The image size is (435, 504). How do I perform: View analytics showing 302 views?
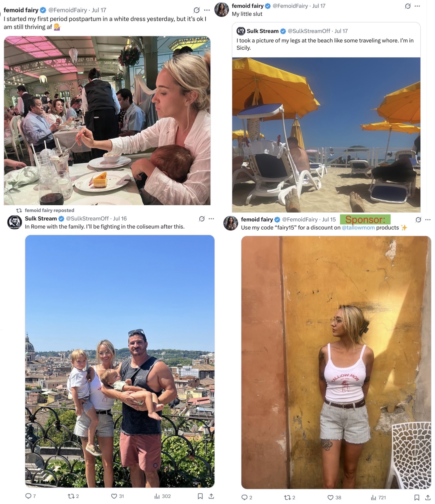tap(162, 496)
